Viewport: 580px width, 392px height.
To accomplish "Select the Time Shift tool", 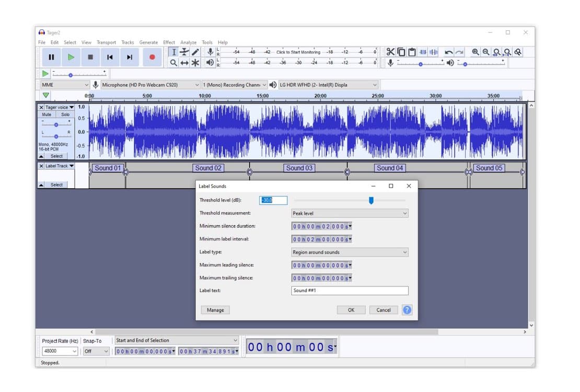I will point(184,63).
